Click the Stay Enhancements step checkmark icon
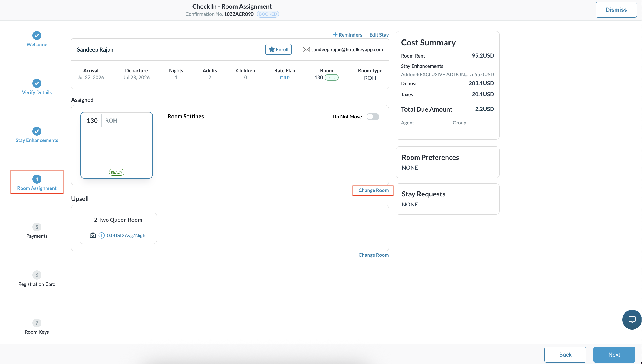The image size is (642, 364). 37,131
